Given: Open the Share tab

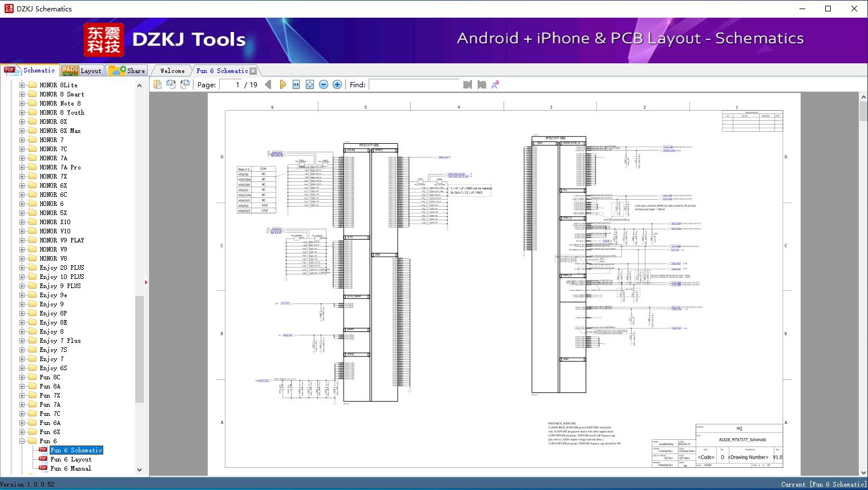Looking at the screenshot, I should pos(127,71).
